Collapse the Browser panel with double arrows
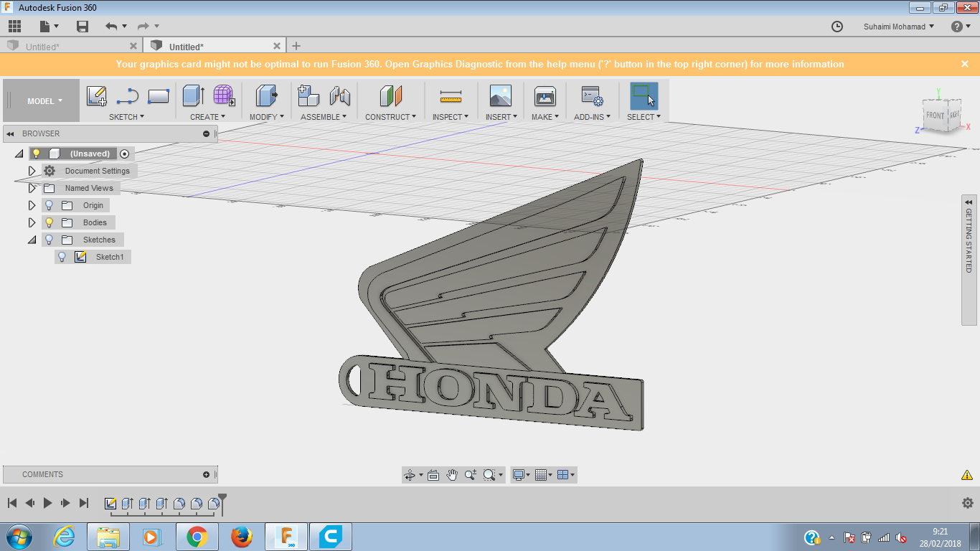Screen dimensions: 980x551 (11, 133)
